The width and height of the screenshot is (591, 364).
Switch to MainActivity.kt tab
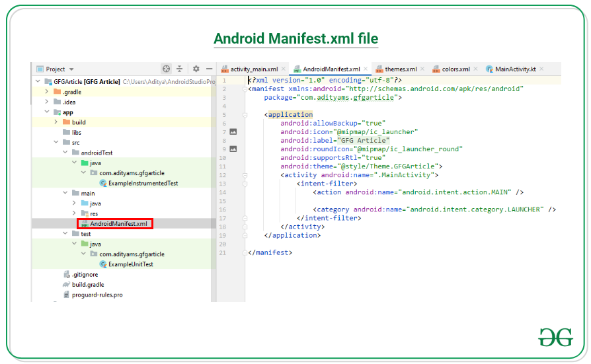point(515,69)
